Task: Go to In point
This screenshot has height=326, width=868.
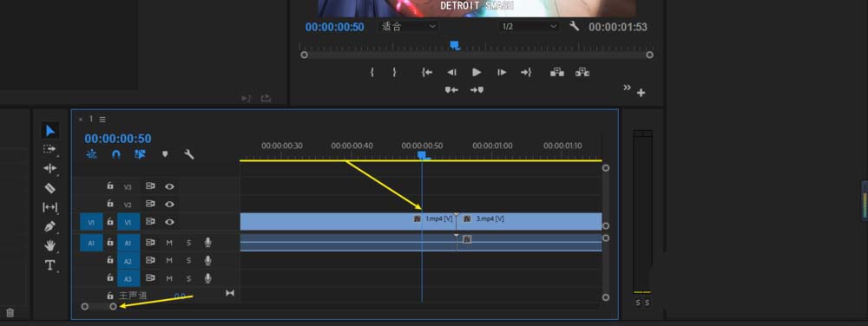Action: coord(427,72)
